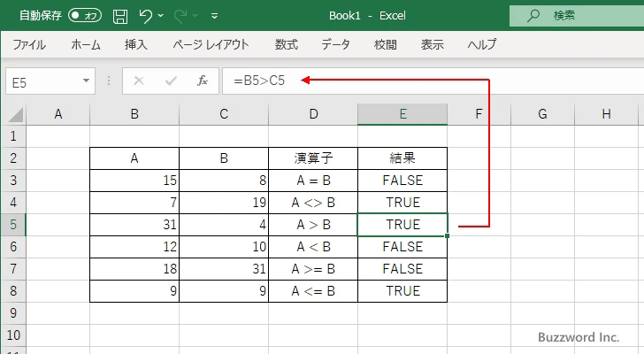Click cell C3 containing 8
This screenshot has height=354, width=644.
tap(224, 181)
